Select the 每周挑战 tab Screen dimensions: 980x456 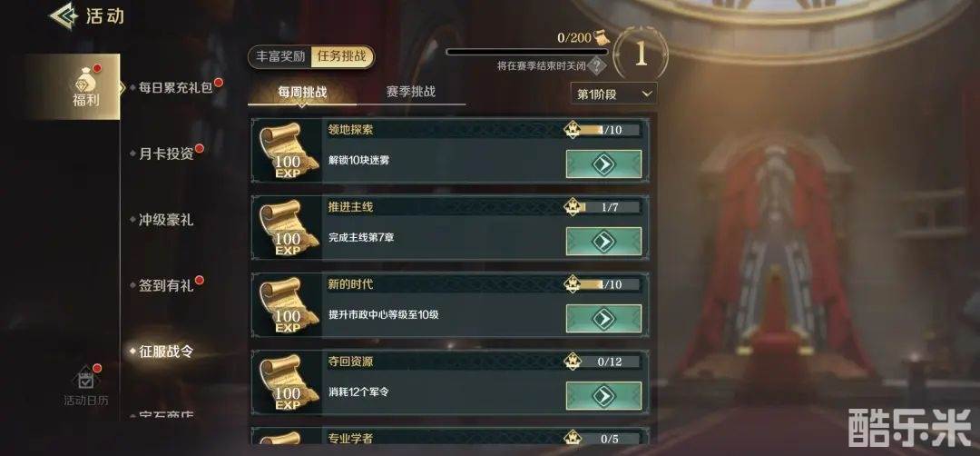click(302, 92)
